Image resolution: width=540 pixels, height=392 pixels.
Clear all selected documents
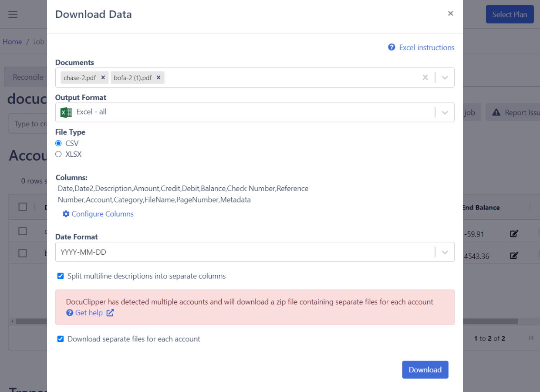[x=425, y=78]
